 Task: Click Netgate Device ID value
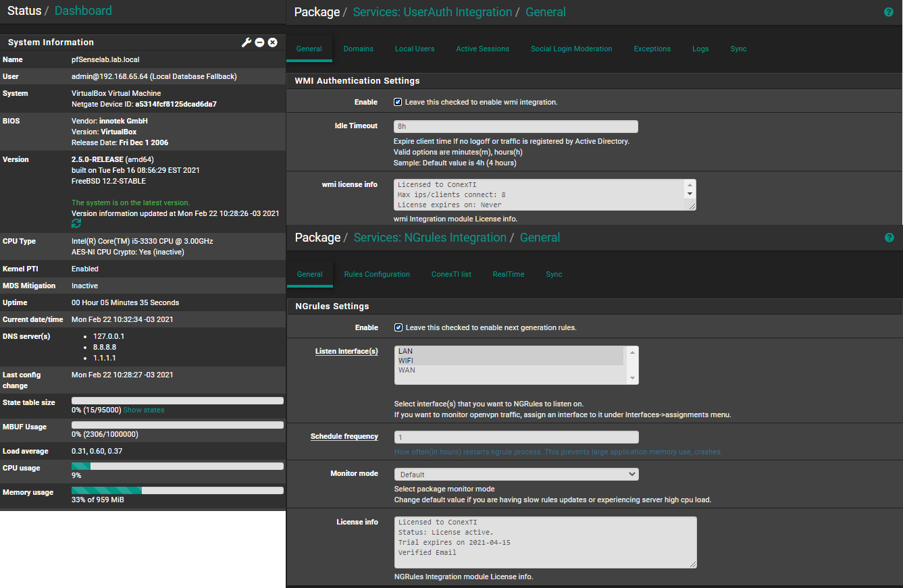coord(176,104)
